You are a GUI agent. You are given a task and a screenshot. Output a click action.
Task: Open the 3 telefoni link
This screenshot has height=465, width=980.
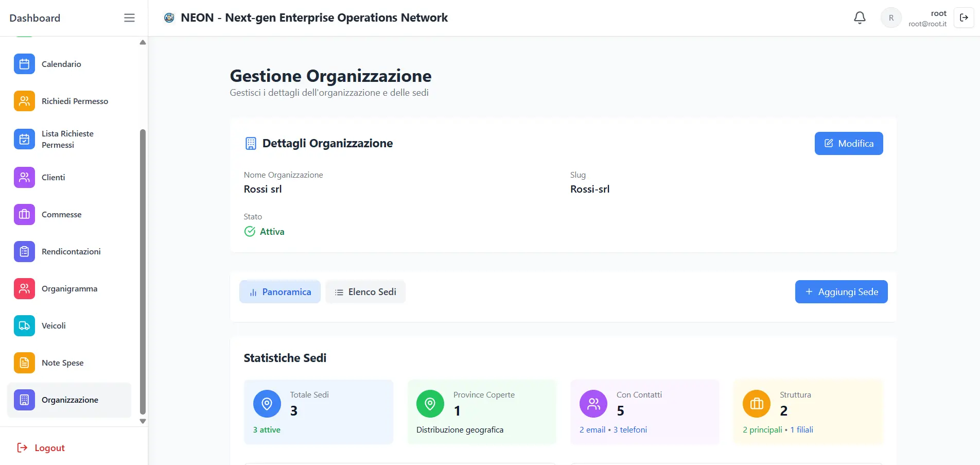630,429
